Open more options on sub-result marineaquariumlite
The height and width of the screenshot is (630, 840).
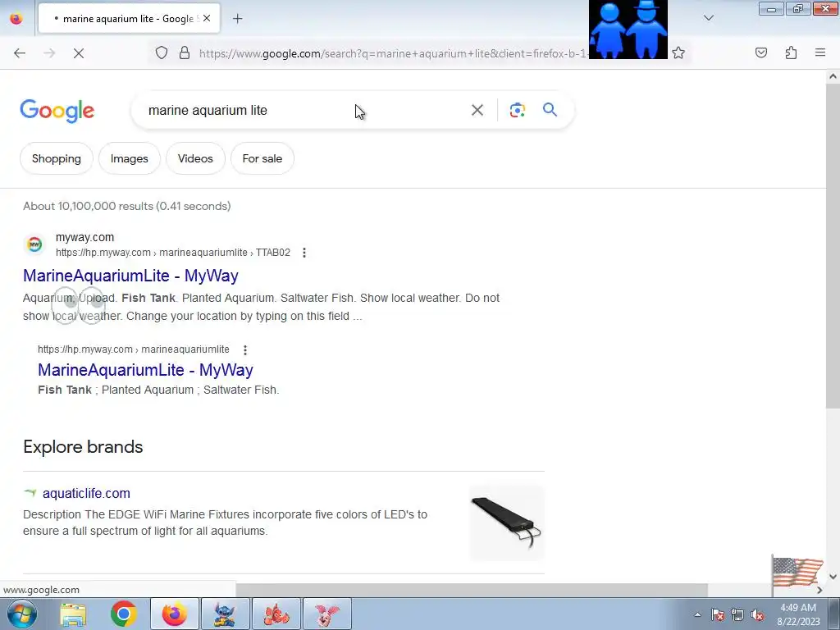pyautogui.click(x=245, y=349)
